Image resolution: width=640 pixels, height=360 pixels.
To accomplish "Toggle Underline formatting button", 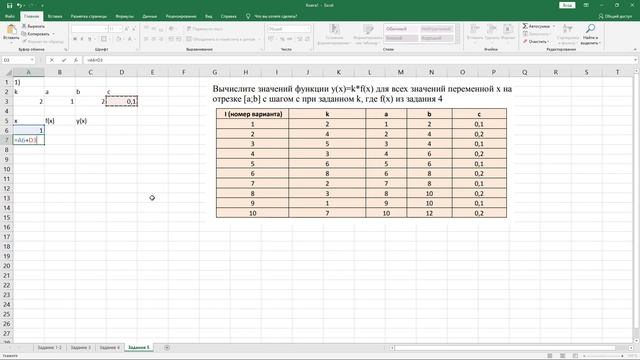I will click(x=89, y=39).
